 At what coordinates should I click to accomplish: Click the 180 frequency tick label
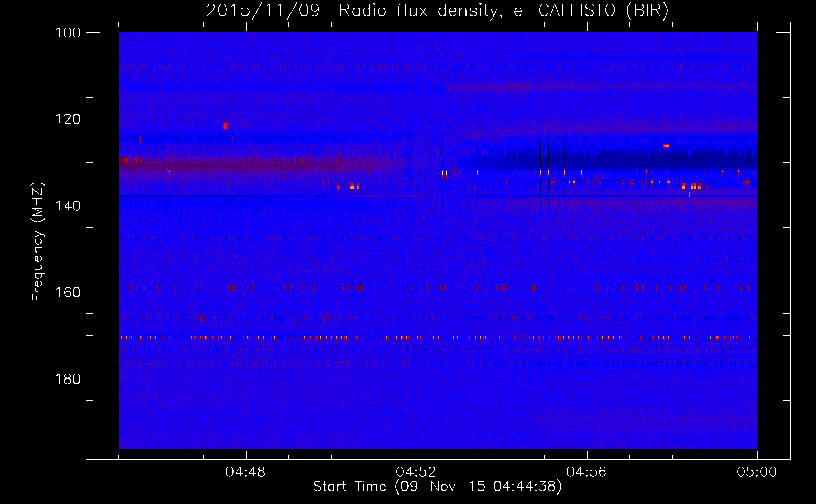point(67,379)
